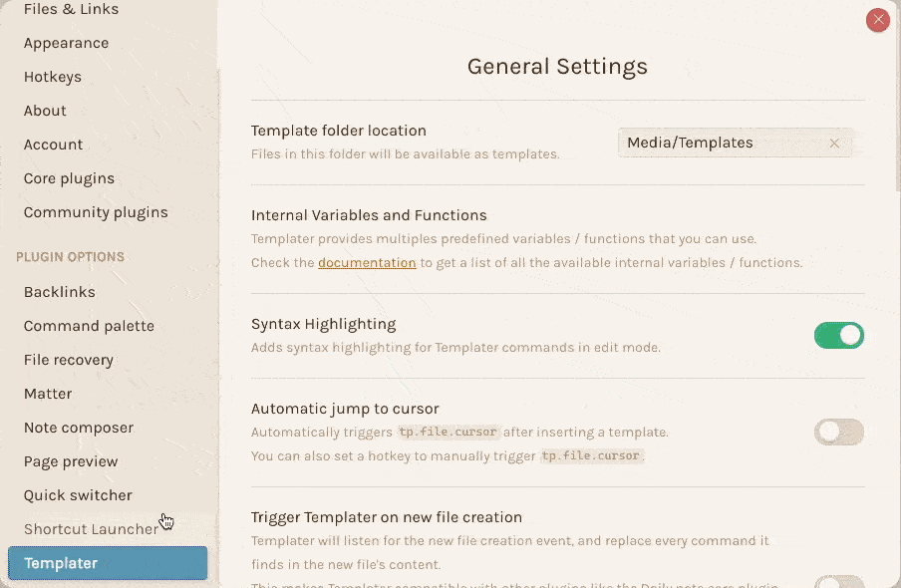Edit the Template folder location field
Image resolution: width=901 pixels, height=588 pixels.
pos(724,144)
